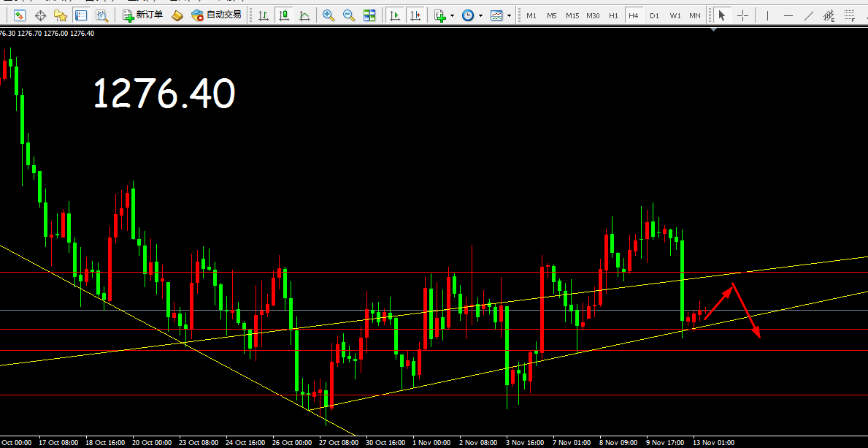This screenshot has width=868, height=448.
Task: Select the cursor arrow tool
Action: click(721, 15)
